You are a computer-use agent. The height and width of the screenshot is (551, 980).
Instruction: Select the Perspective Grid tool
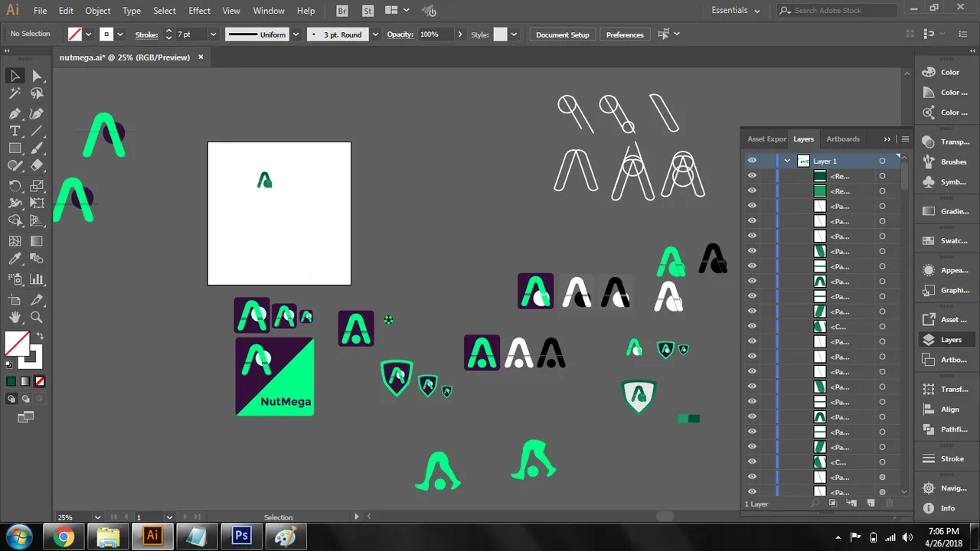tap(37, 221)
